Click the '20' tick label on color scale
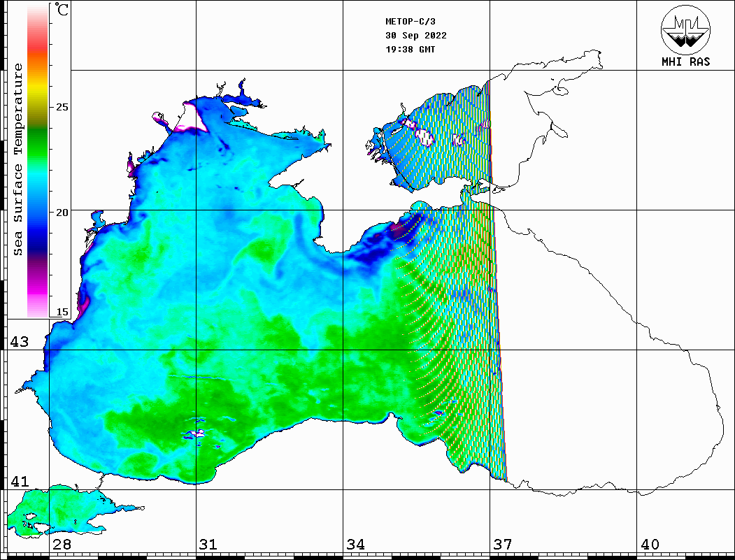 point(62,213)
